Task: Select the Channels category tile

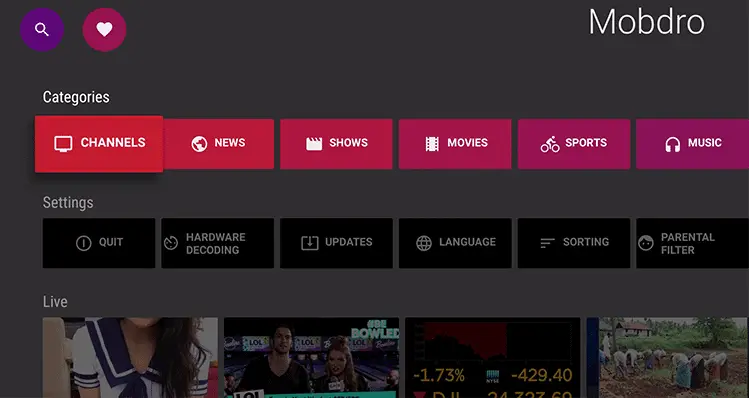Action: (99, 144)
